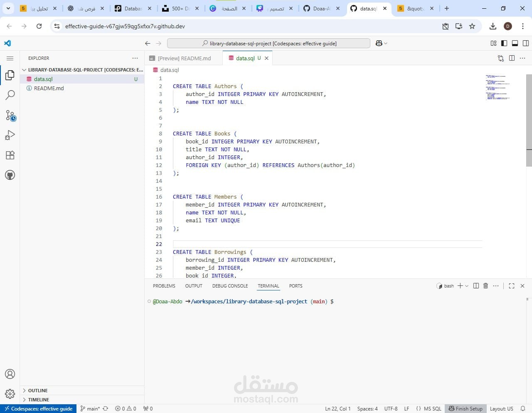Click the editor minimap code overview
Screen dimensions: 532x413
pos(498,87)
